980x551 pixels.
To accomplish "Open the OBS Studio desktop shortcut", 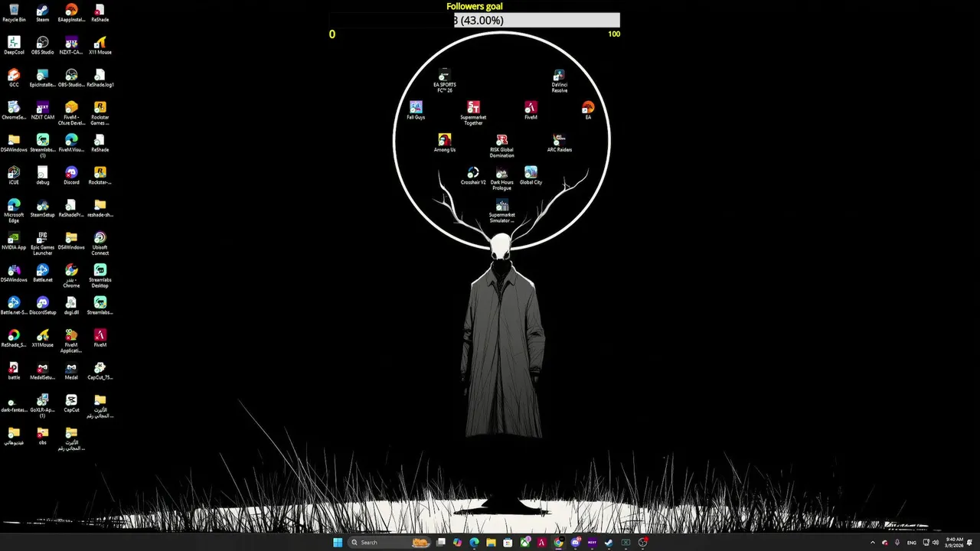I will click(43, 46).
